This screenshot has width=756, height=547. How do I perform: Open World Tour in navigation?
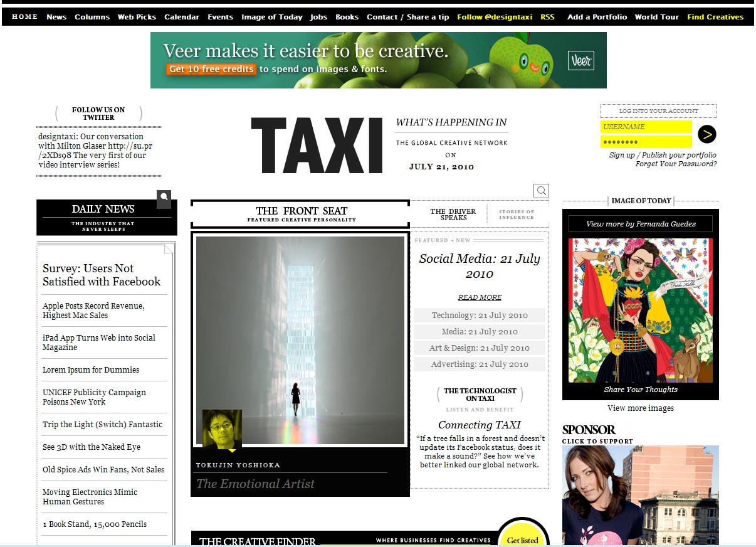656,17
